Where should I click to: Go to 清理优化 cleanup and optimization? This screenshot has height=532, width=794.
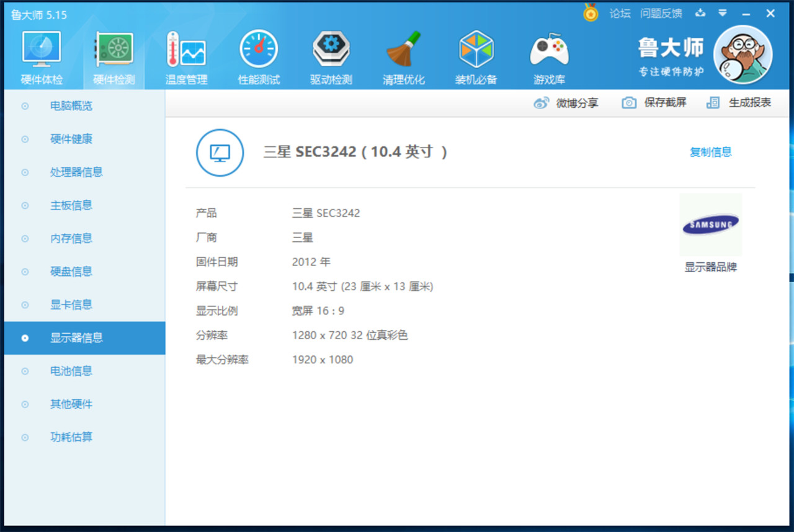(404, 58)
